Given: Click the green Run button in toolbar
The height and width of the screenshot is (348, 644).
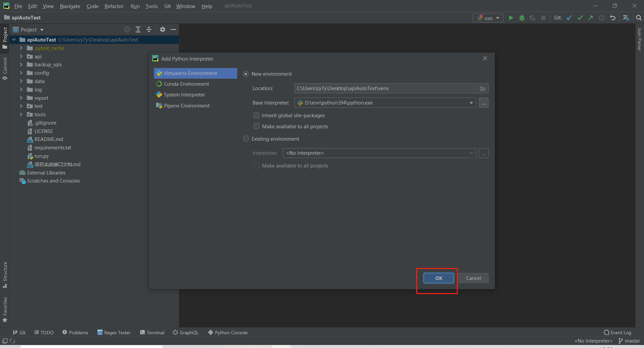Looking at the screenshot, I should 511,18.
